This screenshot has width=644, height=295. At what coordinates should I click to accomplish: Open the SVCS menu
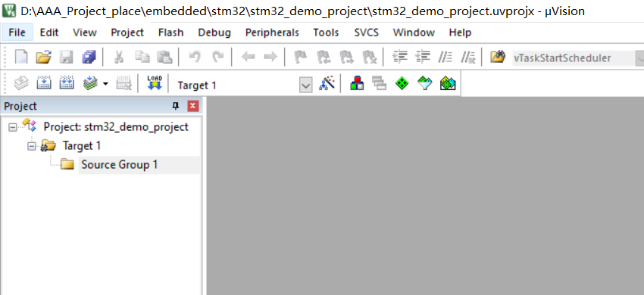tap(367, 33)
